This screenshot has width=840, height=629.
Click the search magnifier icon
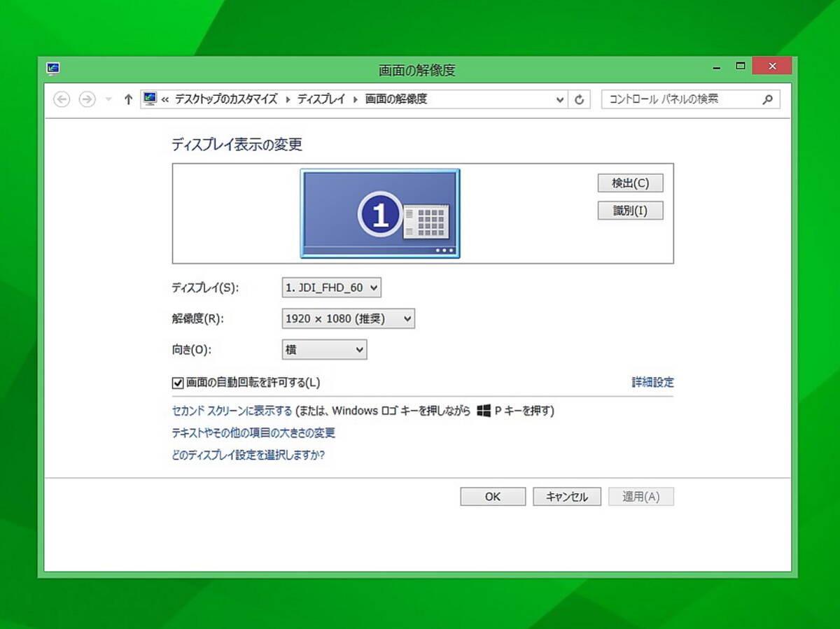coord(767,99)
